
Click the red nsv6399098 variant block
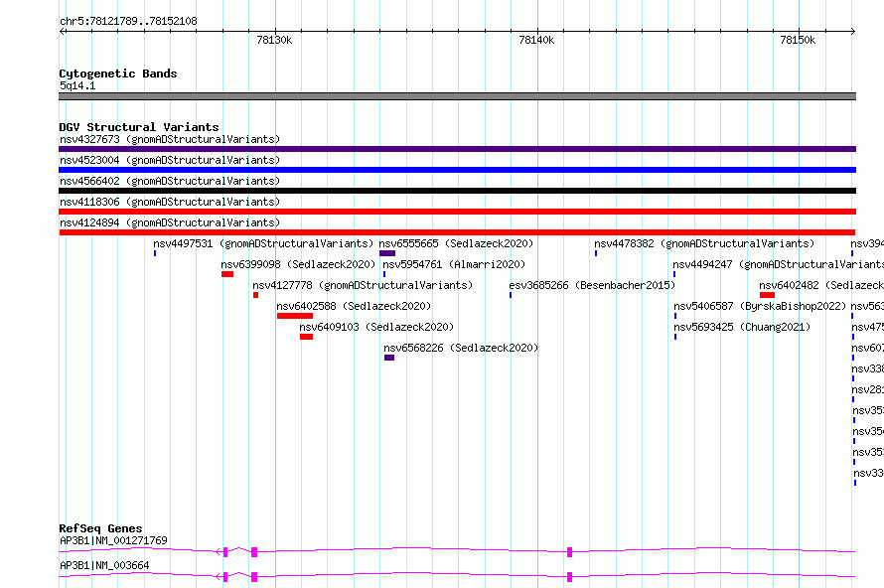click(227, 274)
